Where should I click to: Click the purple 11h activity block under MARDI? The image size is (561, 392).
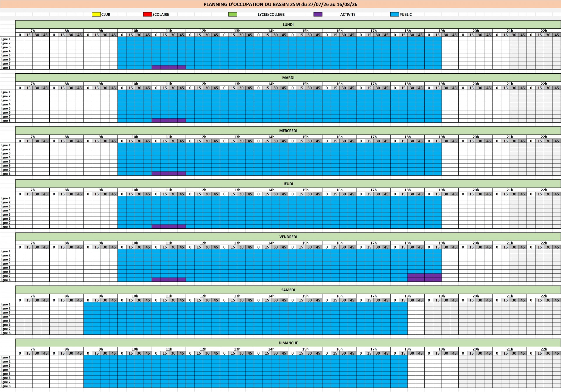point(169,120)
